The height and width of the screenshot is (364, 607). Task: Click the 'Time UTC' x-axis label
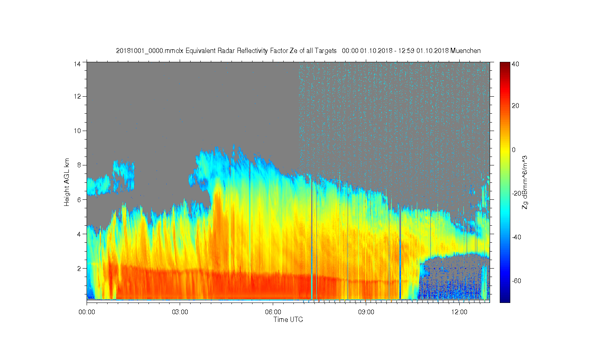coord(288,320)
